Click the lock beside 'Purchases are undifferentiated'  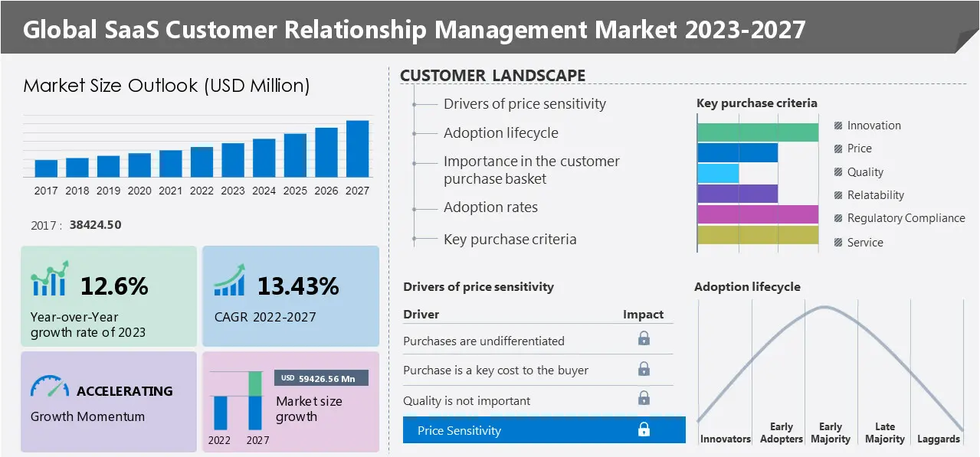pos(644,339)
